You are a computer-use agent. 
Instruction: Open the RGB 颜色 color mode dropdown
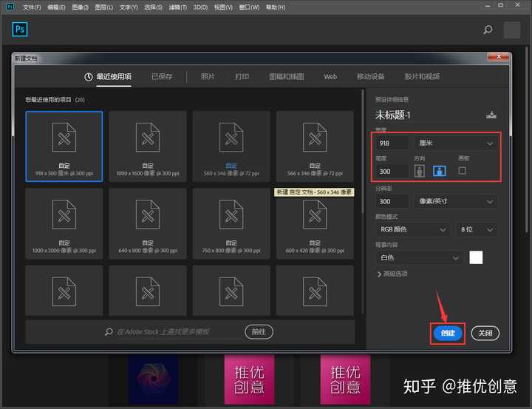pos(412,229)
